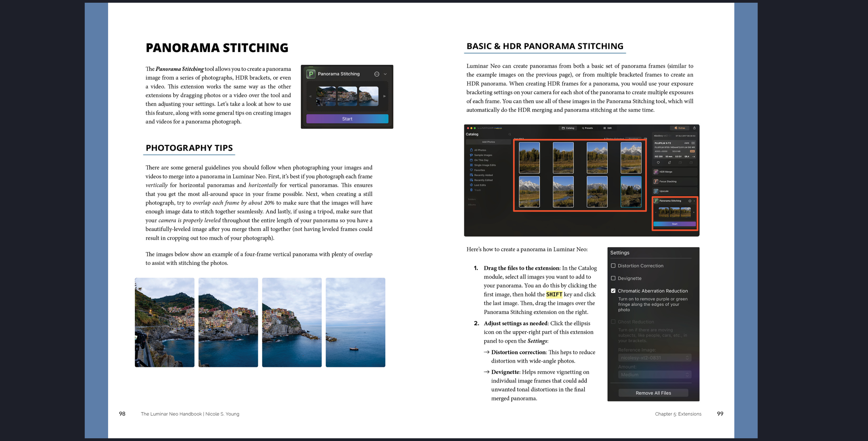The image size is (868, 441).
Task: Enable the Distortion Correction checkbox
Action: click(x=613, y=266)
